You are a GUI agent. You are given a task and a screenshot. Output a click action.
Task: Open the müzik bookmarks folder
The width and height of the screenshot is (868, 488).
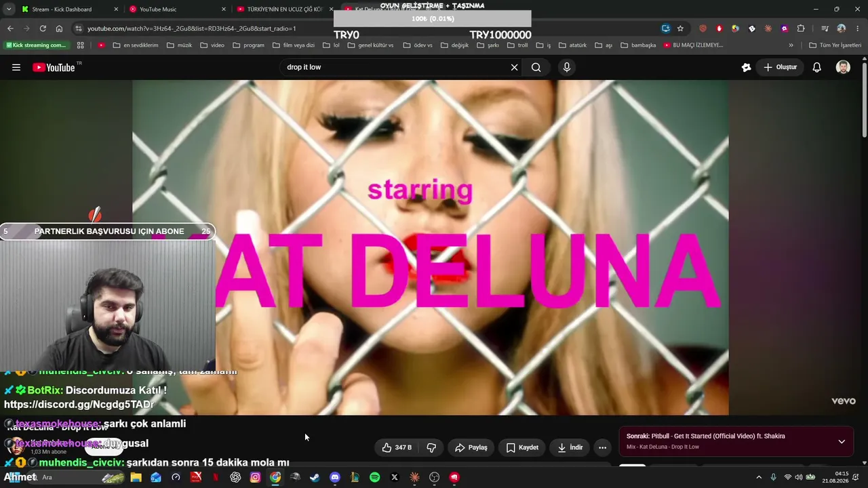[179, 45]
